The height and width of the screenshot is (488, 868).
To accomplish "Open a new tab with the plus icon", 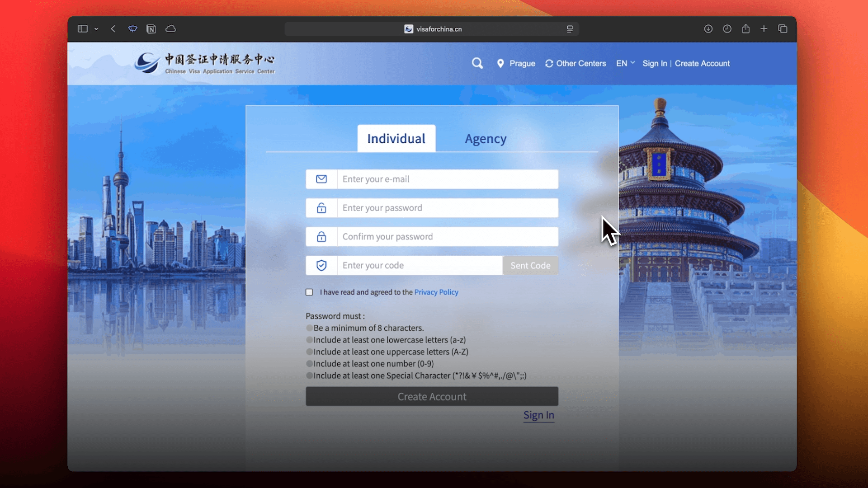I will (764, 29).
